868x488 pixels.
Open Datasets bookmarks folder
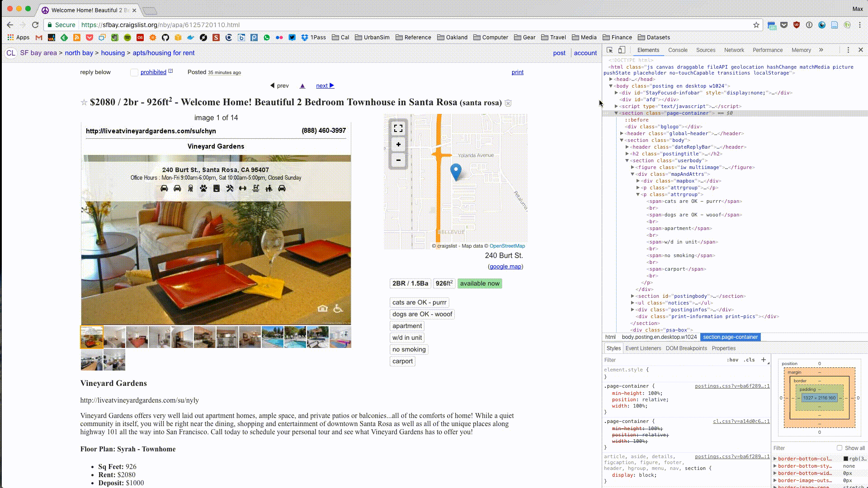click(654, 38)
